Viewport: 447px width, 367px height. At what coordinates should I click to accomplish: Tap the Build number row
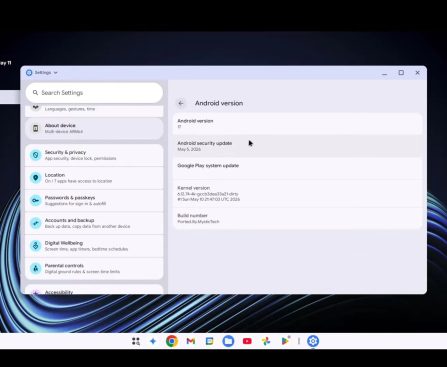click(297, 218)
